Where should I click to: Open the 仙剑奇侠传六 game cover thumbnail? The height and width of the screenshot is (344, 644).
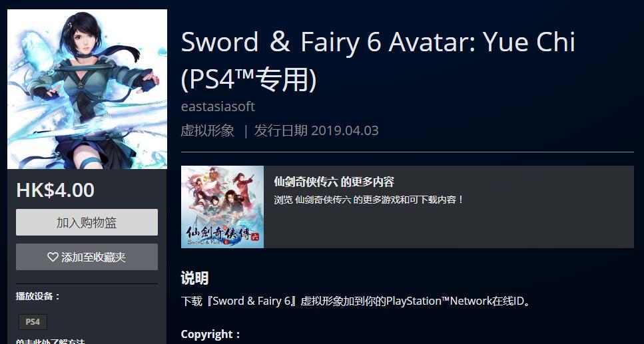click(222, 207)
